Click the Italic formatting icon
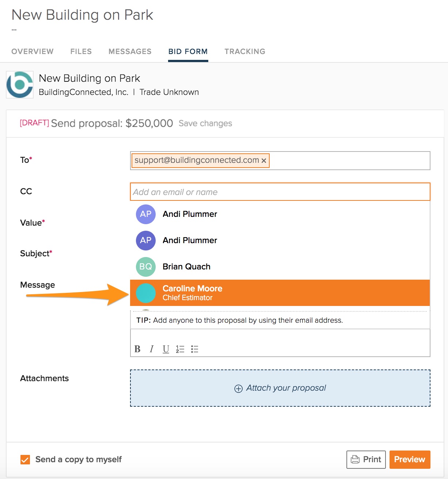 pyautogui.click(x=152, y=349)
